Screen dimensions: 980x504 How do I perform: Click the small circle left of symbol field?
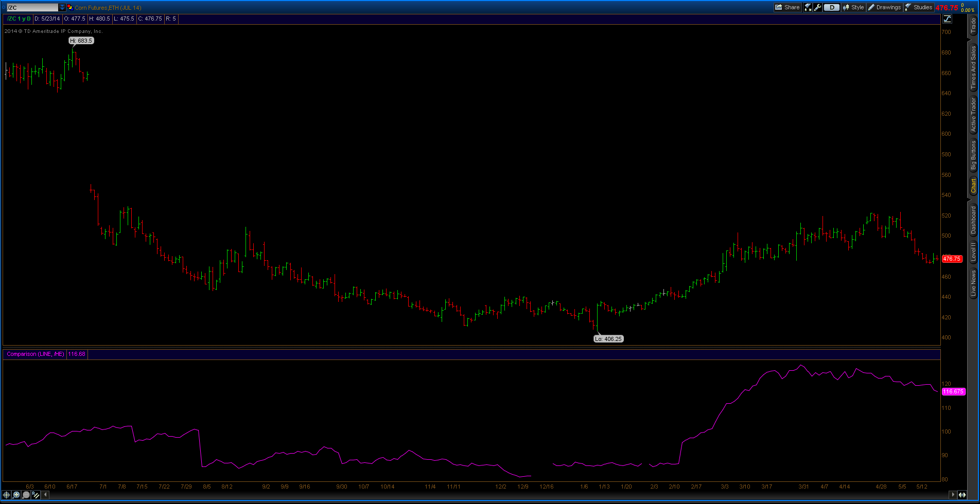coord(3,8)
